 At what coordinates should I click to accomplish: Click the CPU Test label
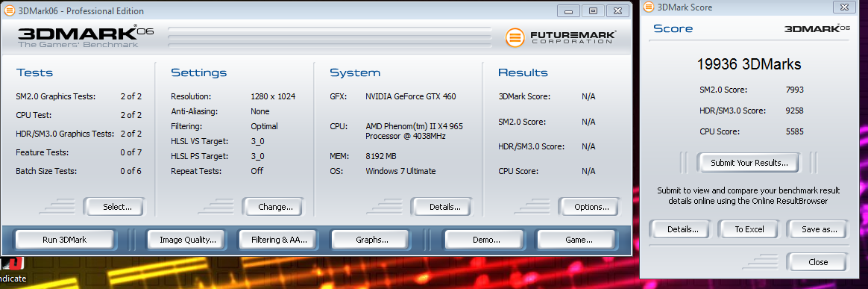34,115
